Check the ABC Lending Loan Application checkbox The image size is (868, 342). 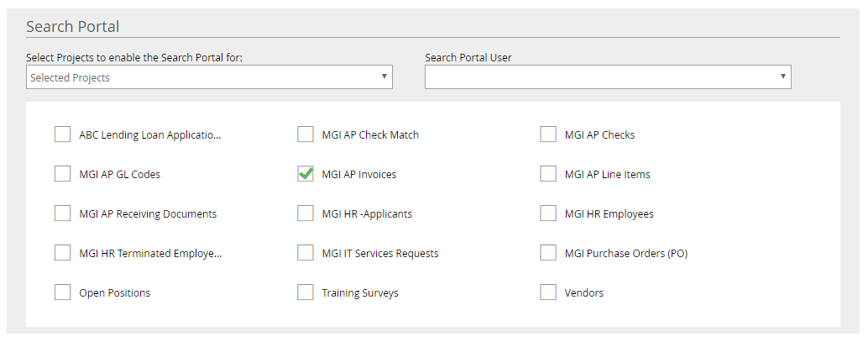(63, 134)
